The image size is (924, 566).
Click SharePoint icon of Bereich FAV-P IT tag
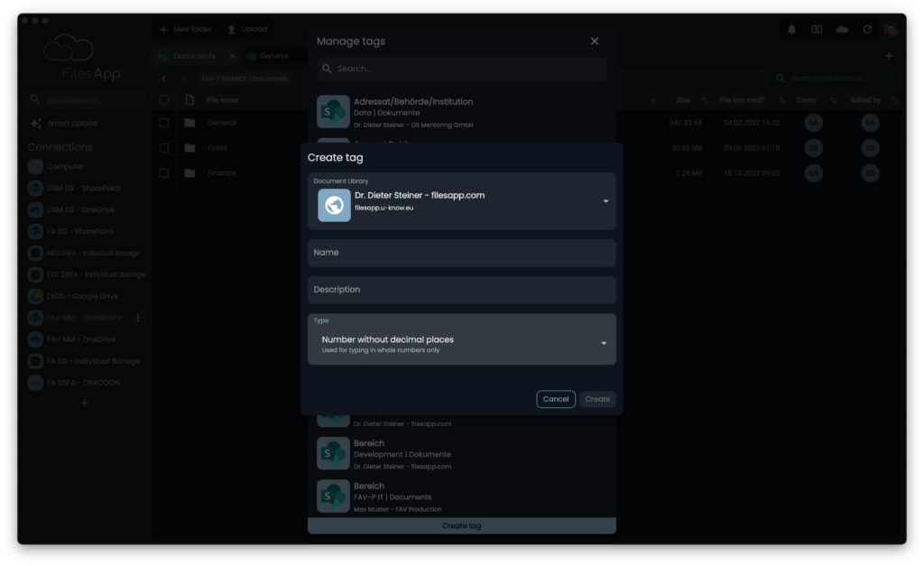(x=333, y=496)
